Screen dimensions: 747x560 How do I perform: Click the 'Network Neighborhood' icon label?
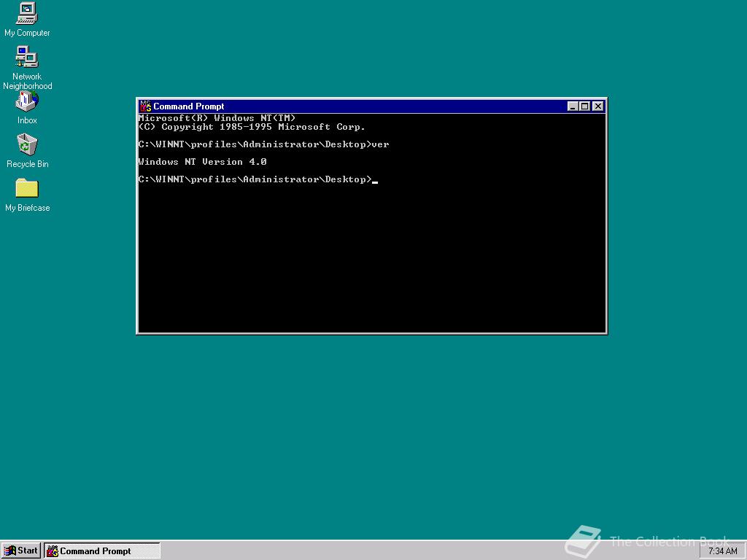click(27, 81)
